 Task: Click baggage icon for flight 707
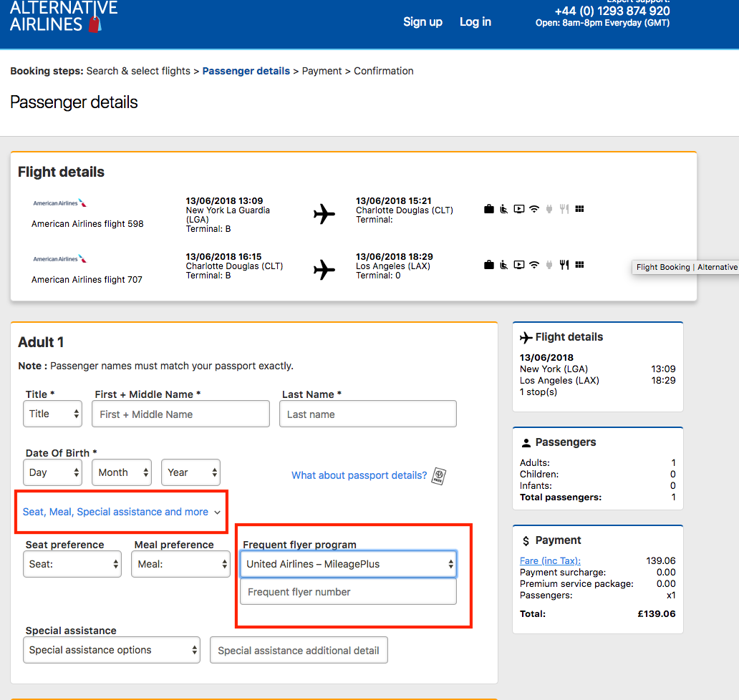point(489,265)
